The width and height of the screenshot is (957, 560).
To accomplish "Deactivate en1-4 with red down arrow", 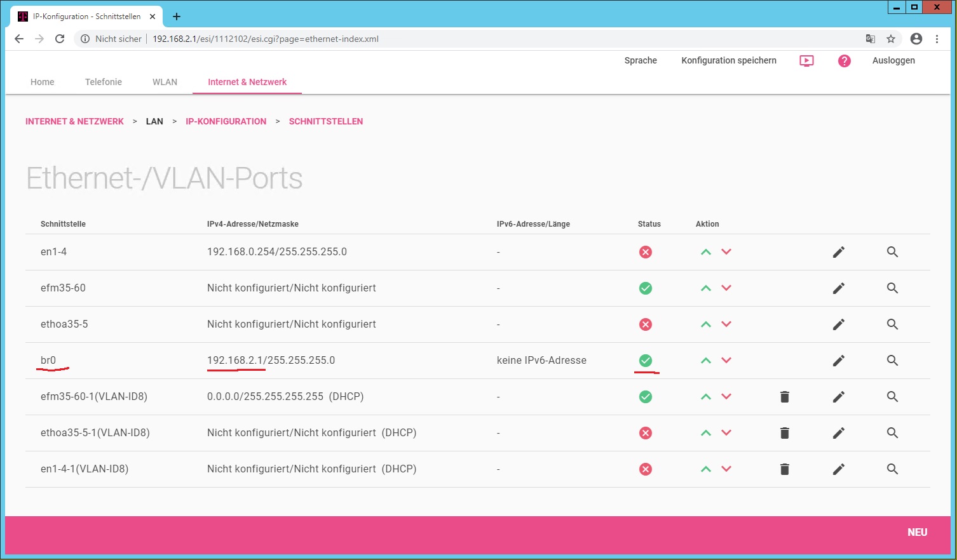I will 726,252.
